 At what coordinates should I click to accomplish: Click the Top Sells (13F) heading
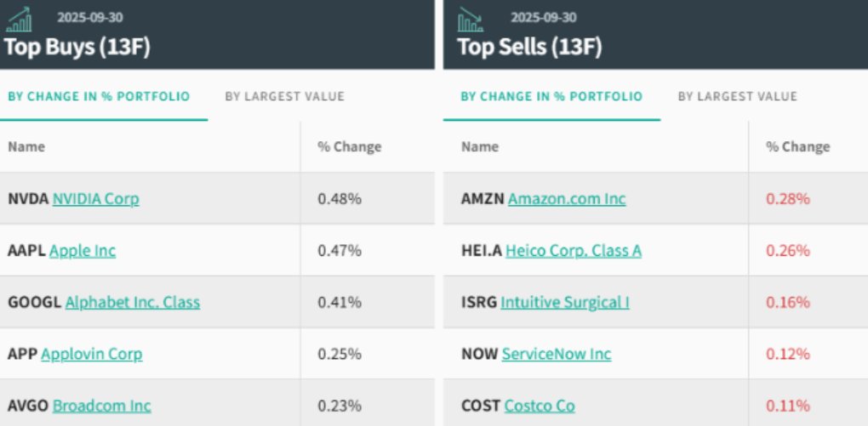(x=529, y=46)
